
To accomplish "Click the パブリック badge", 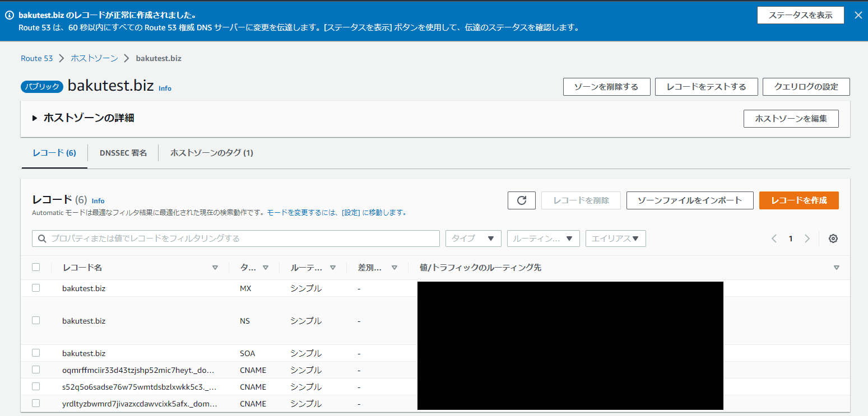I will pos(43,87).
